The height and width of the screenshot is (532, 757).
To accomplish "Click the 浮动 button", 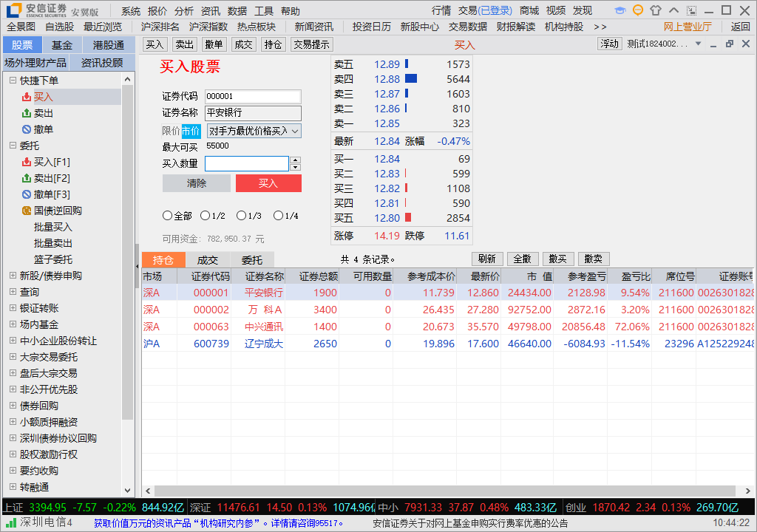I will click(x=609, y=44).
